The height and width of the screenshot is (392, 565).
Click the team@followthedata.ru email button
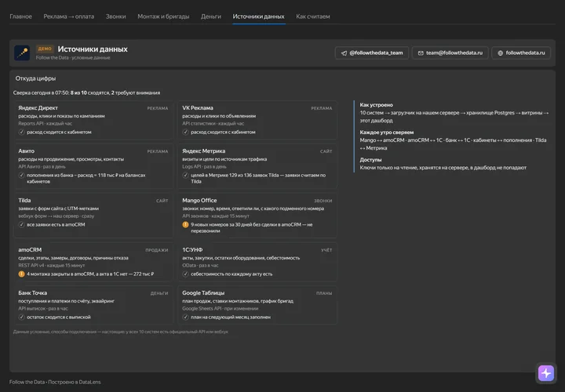coord(450,53)
